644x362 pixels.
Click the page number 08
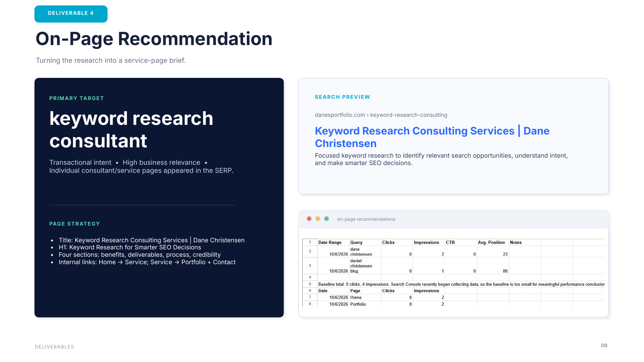pos(604,345)
